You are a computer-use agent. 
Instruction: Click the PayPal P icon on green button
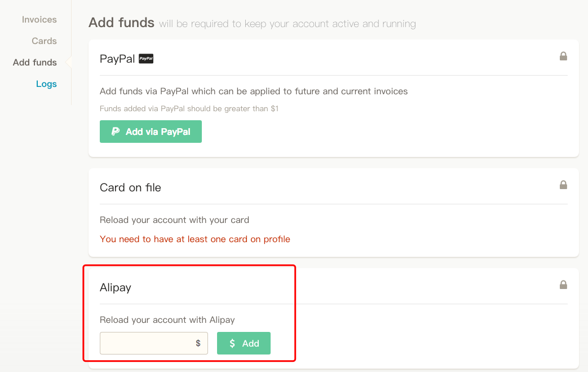pos(116,132)
